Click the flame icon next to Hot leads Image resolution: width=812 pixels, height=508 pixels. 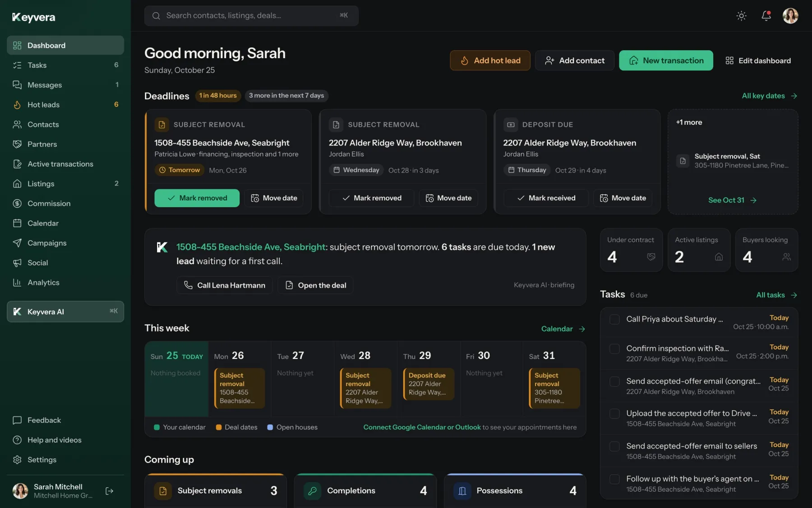(x=17, y=105)
